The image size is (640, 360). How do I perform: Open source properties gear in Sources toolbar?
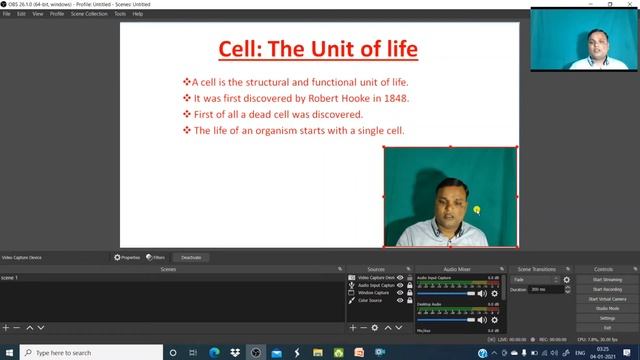click(x=375, y=328)
